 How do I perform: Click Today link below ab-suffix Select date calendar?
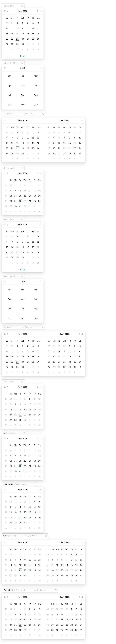(23, 270)
